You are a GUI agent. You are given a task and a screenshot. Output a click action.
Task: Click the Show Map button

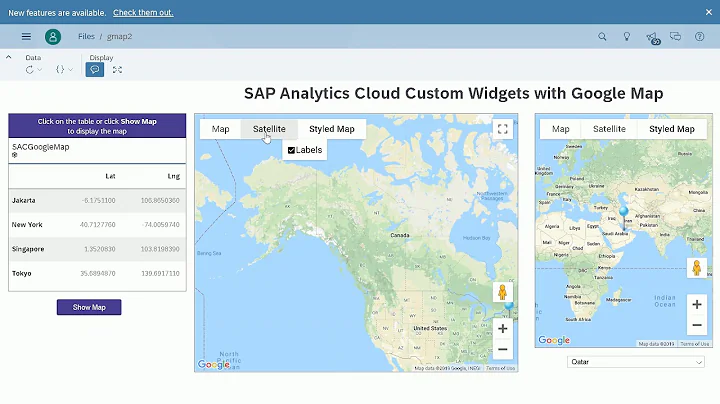89,307
